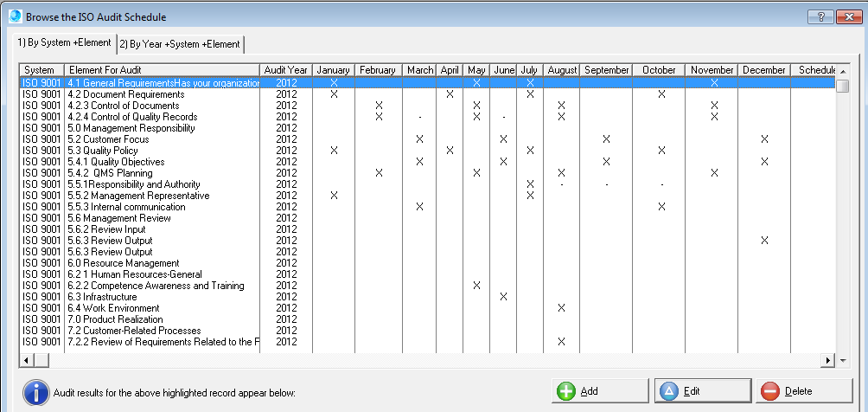Toggle January X mark for 4.2 Document Requirements
The width and height of the screenshot is (868, 412).
[x=334, y=94]
